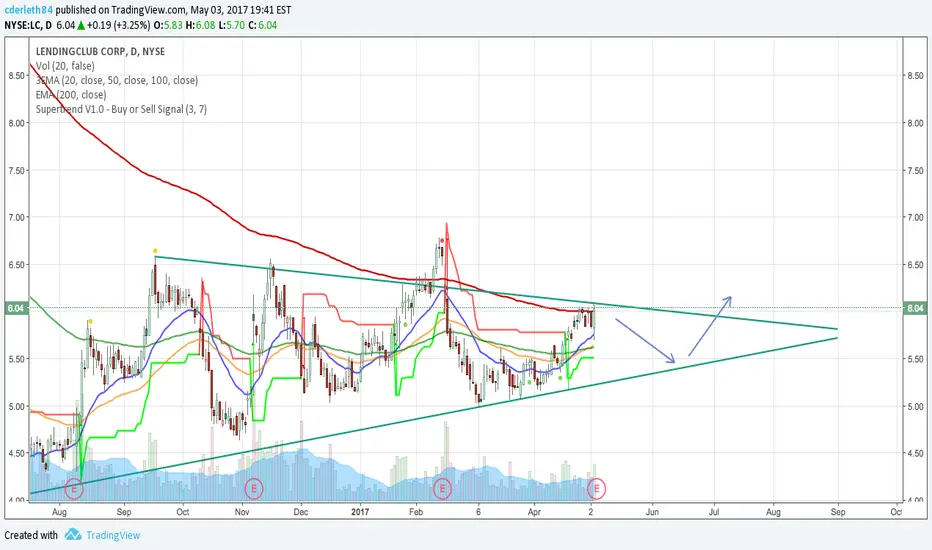Click the Created with caption text
The height and width of the screenshot is (550, 932).
tap(31, 535)
